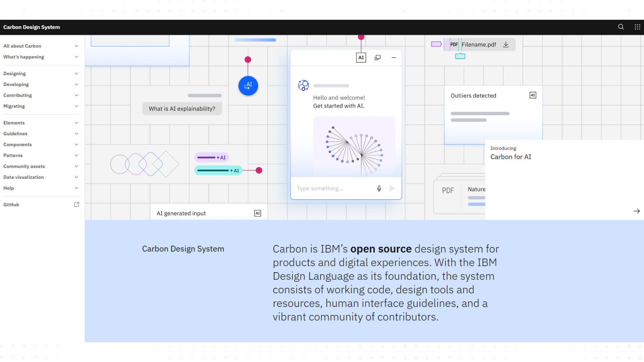Click the AI generated input field
Screen dimensions: 644x362
[209, 212]
